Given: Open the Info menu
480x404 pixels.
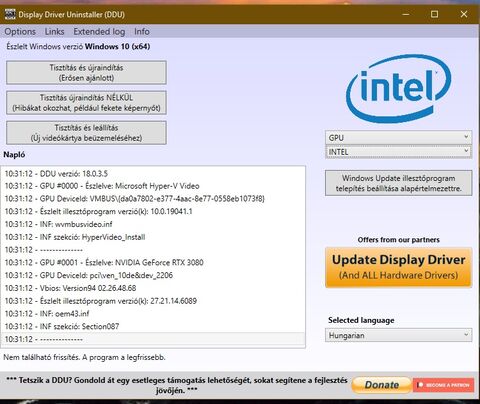Looking at the screenshot, I should coord(142,32).
